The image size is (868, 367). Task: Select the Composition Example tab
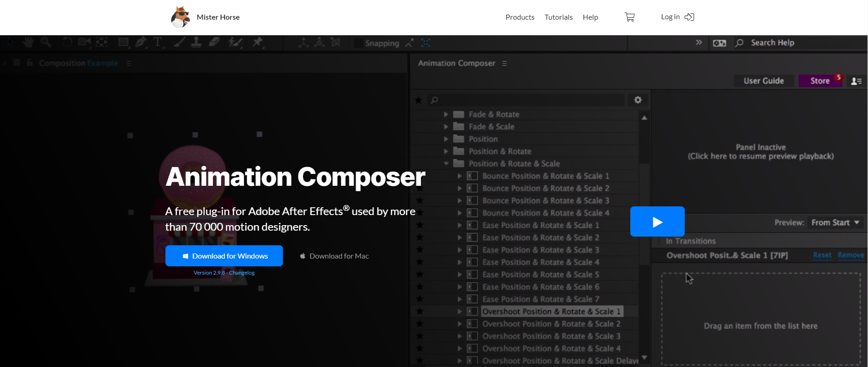pyautogui.click(x=78, y=63)
